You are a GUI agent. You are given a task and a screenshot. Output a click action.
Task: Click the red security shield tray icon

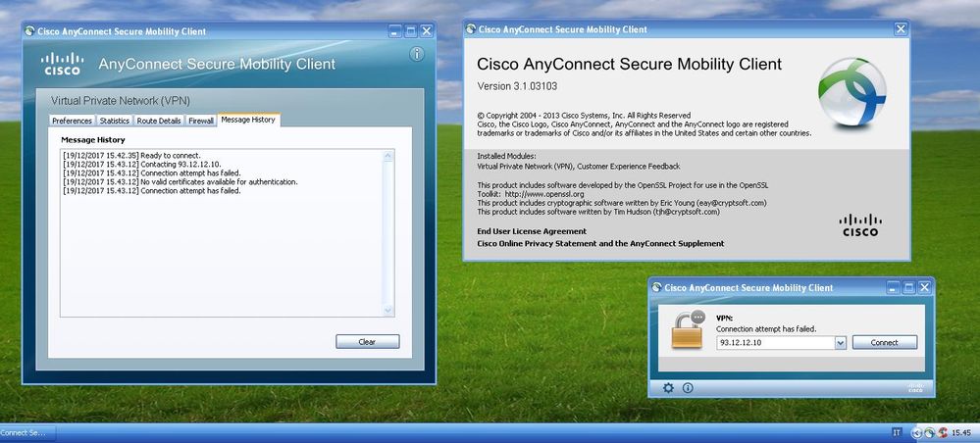tap(942, 432)
